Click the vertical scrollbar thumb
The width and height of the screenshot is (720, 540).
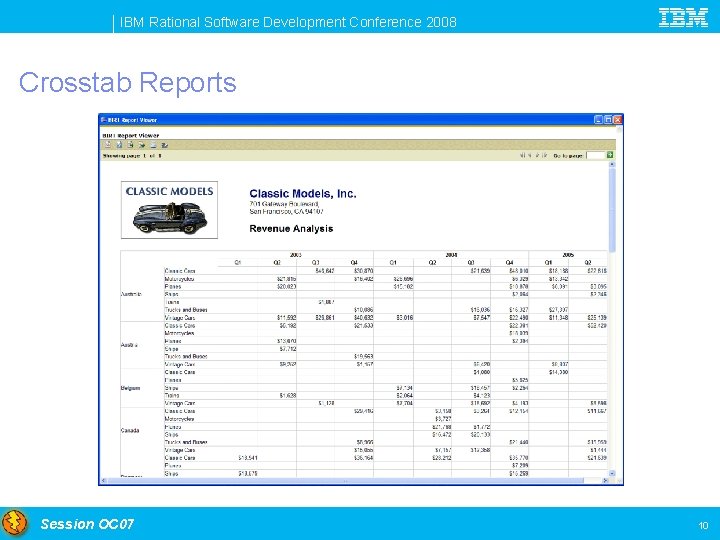coord(612,209)
